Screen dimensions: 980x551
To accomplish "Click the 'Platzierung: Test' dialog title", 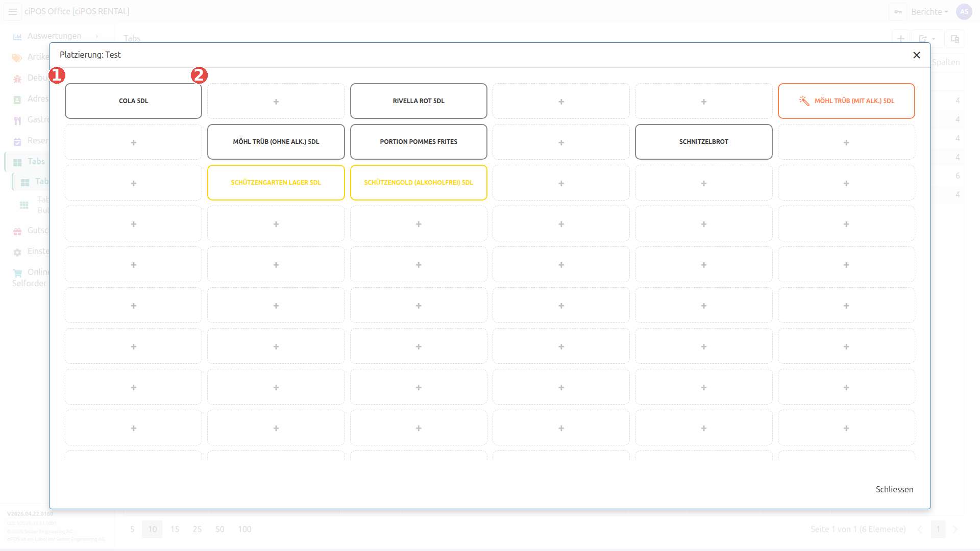I will click(90, 55).
